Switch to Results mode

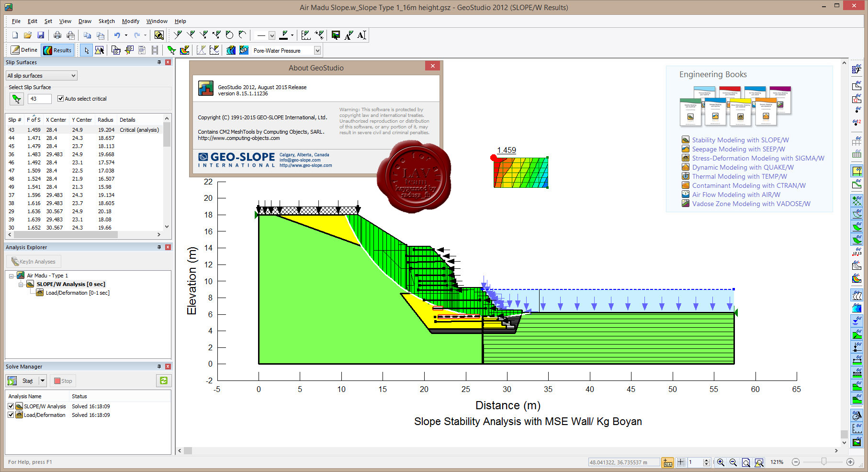click(57, 50)
